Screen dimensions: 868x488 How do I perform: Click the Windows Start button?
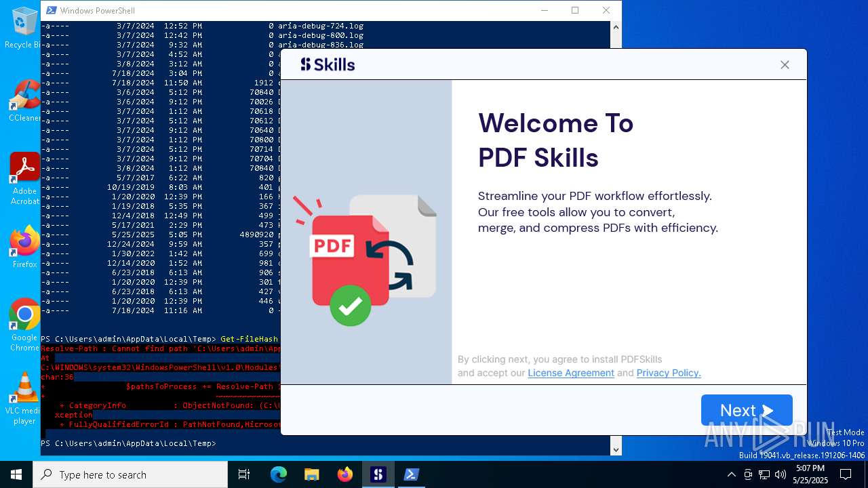[x=16, y=474]
